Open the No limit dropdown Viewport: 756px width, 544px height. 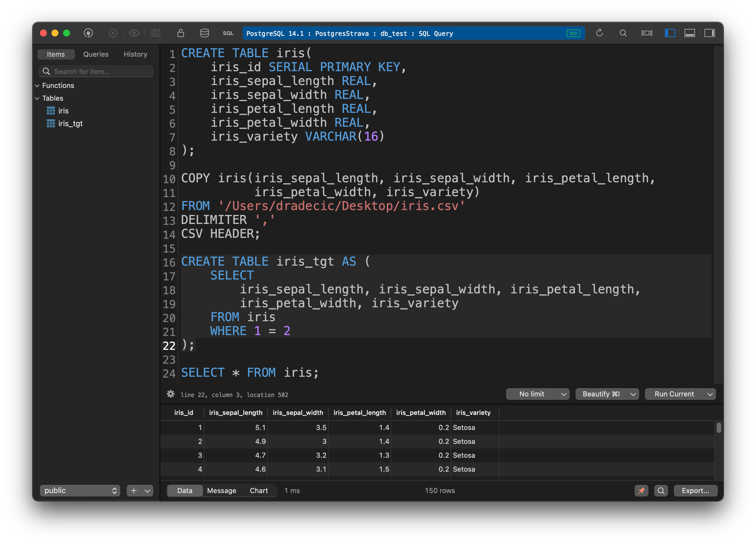coord(537,394)
